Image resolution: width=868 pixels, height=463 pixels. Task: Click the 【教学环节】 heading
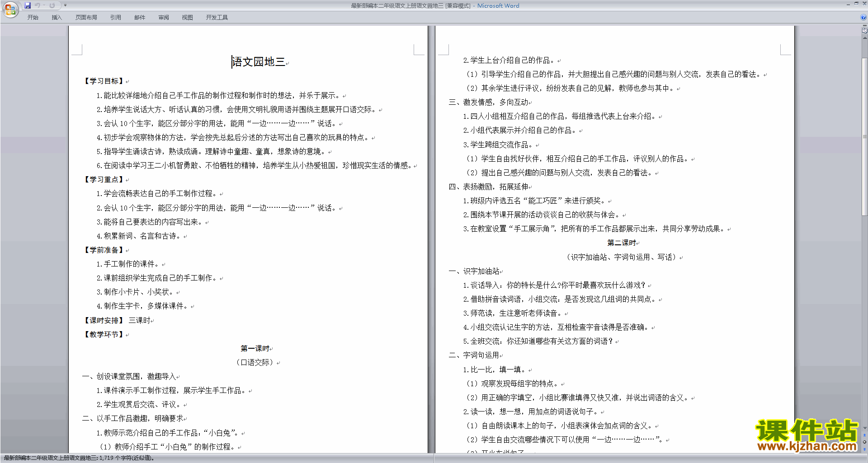point(104,335)
